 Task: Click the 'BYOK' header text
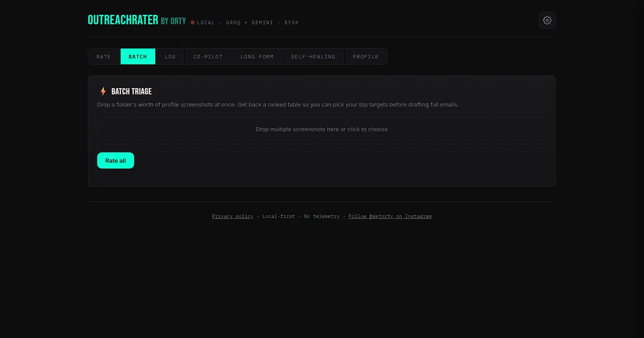click(292, 22)
